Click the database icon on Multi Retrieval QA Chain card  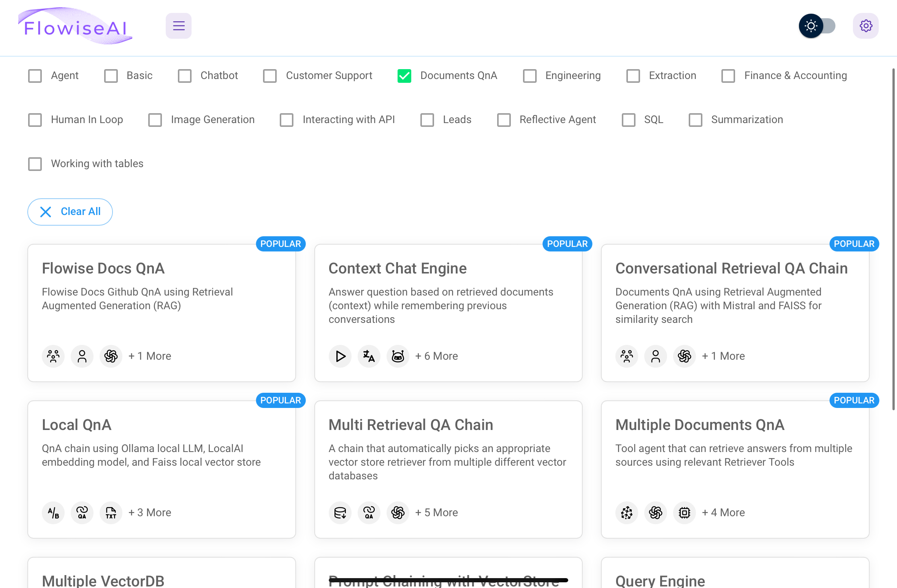(x=340, y=512)
